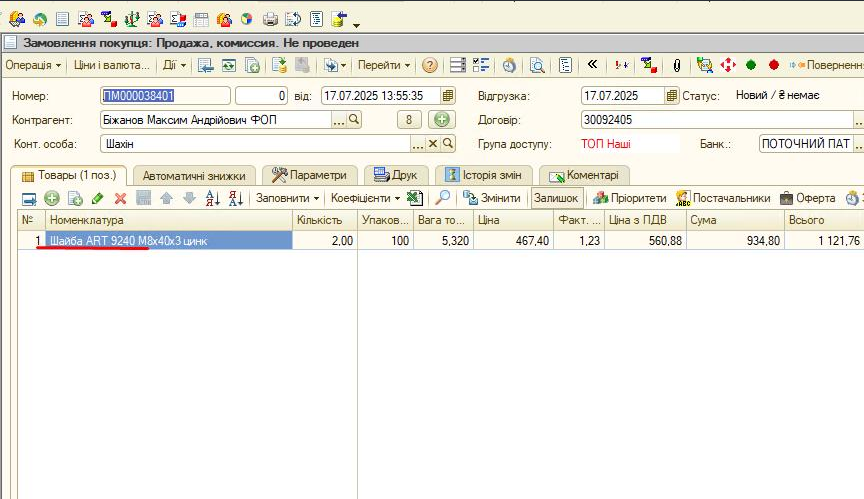The width and height of the screenshot is (864, 499).
Task: Open the help question mark icon
Action: (x=430, y=66)
